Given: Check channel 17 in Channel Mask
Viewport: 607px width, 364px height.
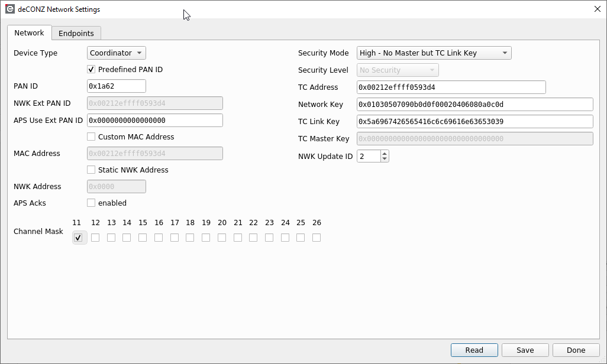Looking at the screenshot, I should coord(175,238).
